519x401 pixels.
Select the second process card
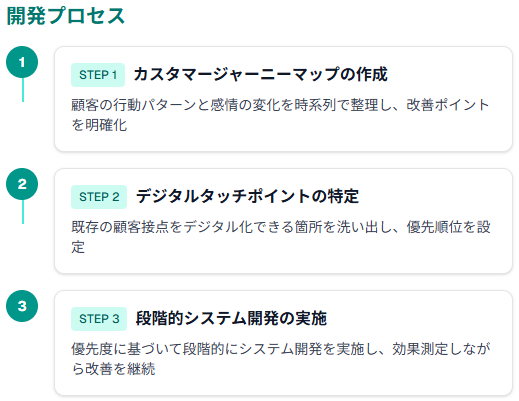click(283, 221)
